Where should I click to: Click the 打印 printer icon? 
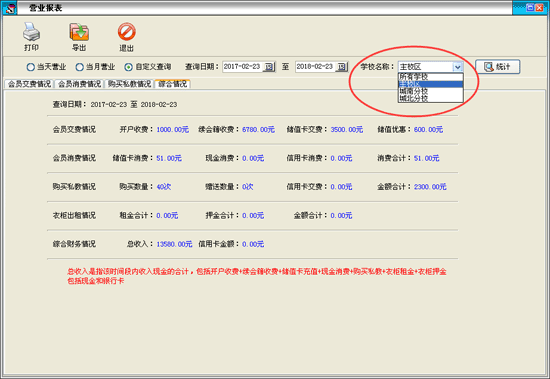tap(31, 32)
